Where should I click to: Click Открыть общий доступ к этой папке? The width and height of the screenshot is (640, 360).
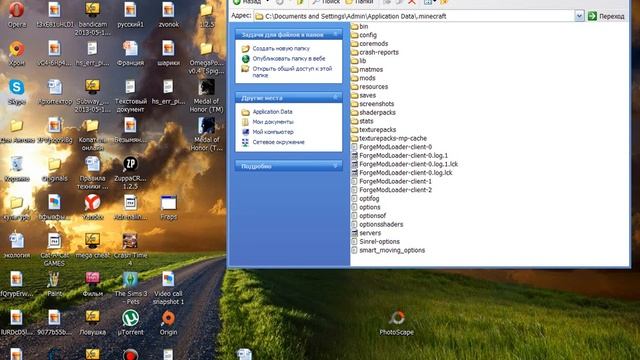pyautogui.click(x=292, y=72)
